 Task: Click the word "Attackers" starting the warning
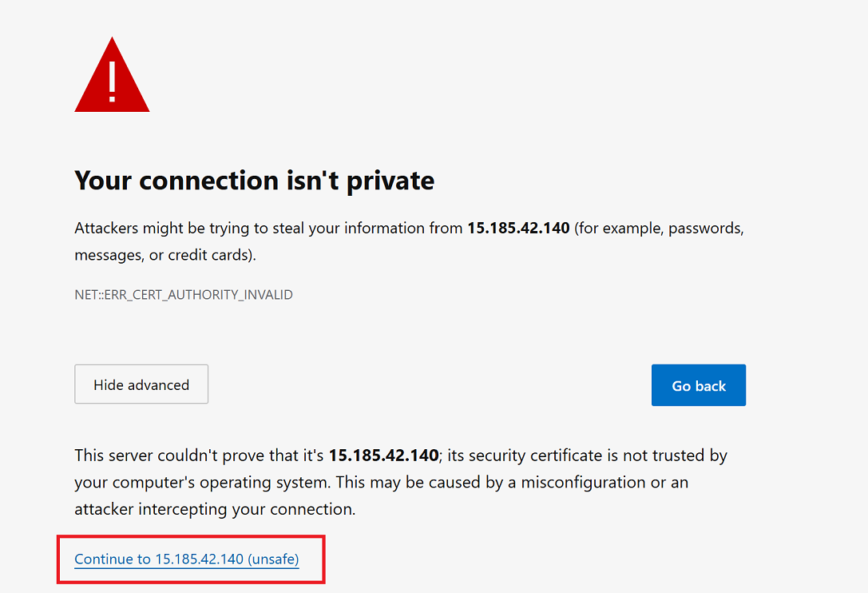point(106,229)
